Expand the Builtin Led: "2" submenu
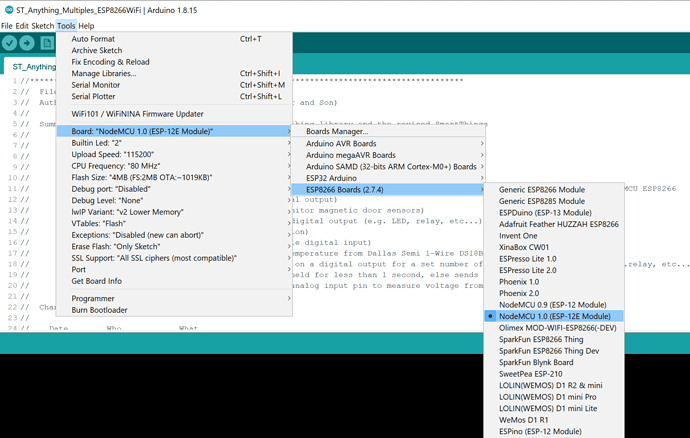This screenshot has height=438, width=690. coord(174,143)
